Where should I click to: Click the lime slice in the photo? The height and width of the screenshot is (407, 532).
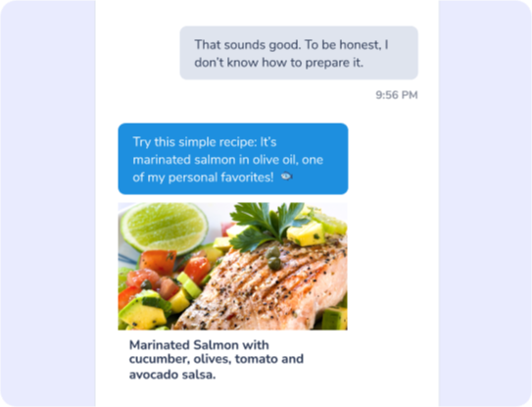(165, 228)
